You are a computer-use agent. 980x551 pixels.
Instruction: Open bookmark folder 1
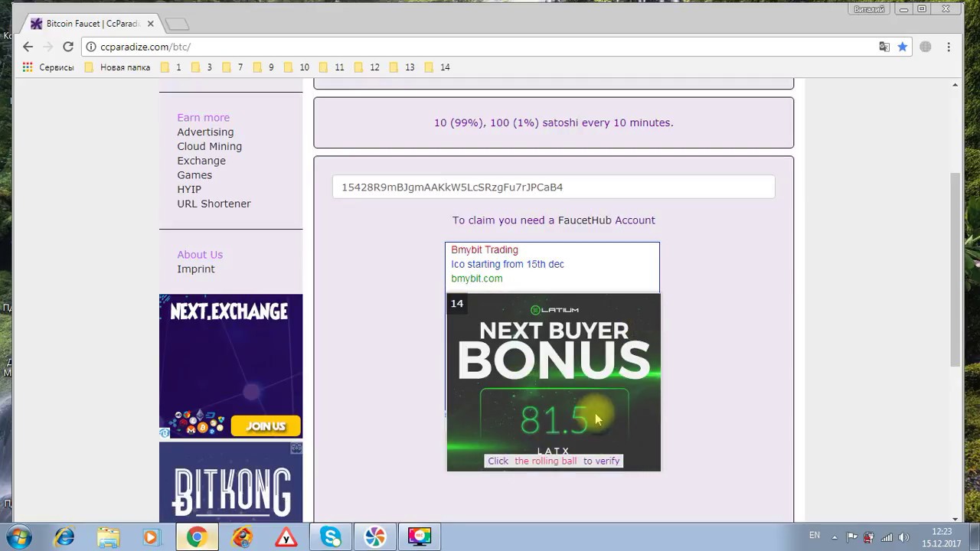pyautogui.click(x=171, y=67)
